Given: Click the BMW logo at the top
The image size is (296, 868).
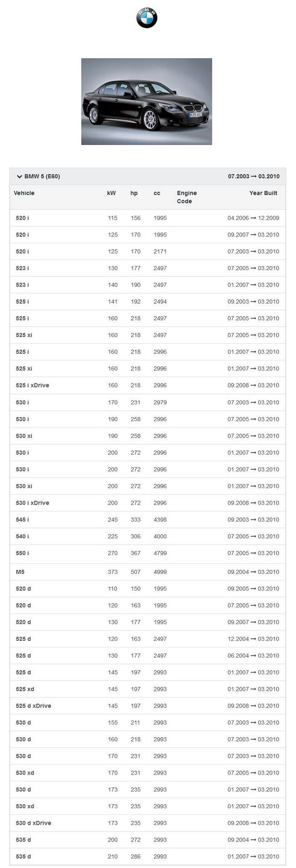Looking at the screenshot, I should 147,18.
